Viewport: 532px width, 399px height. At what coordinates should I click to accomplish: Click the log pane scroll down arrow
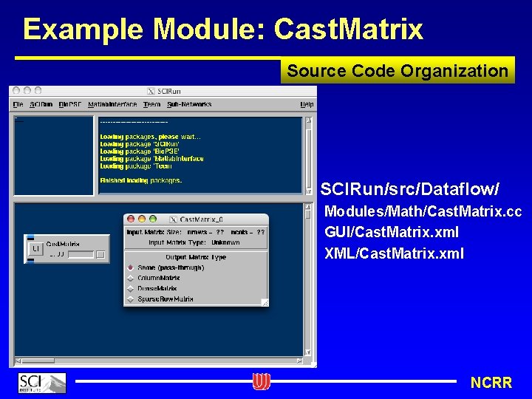click(x=308, y=191)
